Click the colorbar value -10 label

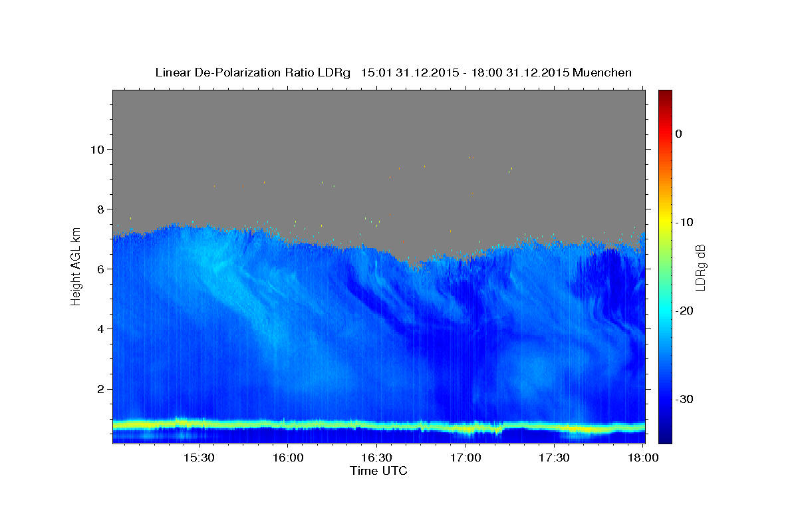pyautogui.click(x=684, y=222)
